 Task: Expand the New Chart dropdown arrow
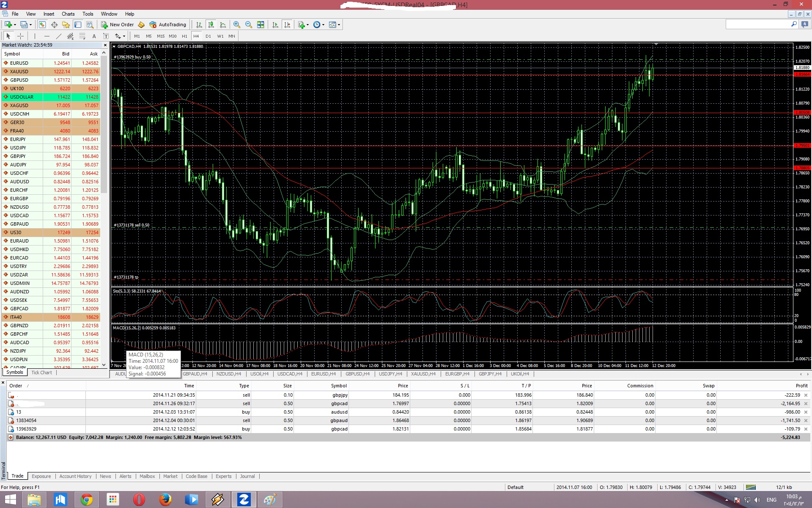tap(15, 25)
